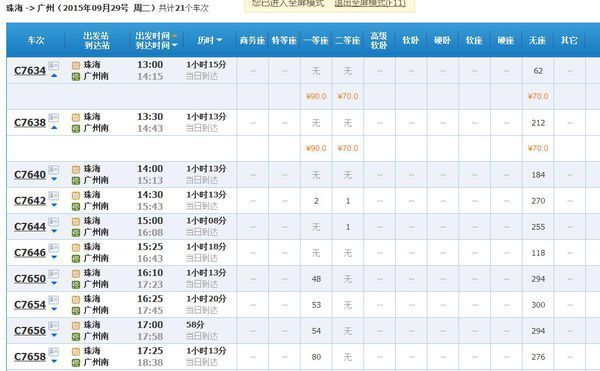This screenshot has height=371, width=600.
Task: Sort by 出发时间 in the table header
Action: [x=156, y=36]
